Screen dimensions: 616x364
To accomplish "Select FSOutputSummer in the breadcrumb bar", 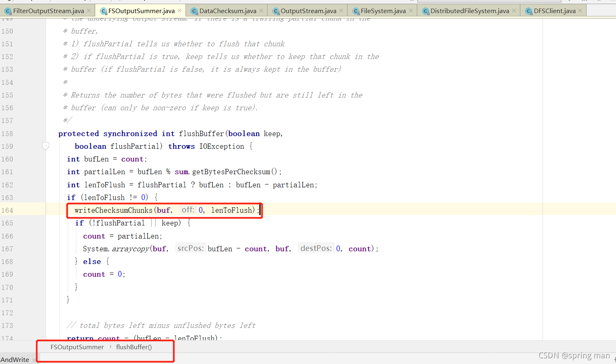I will [x=77, y=347].
